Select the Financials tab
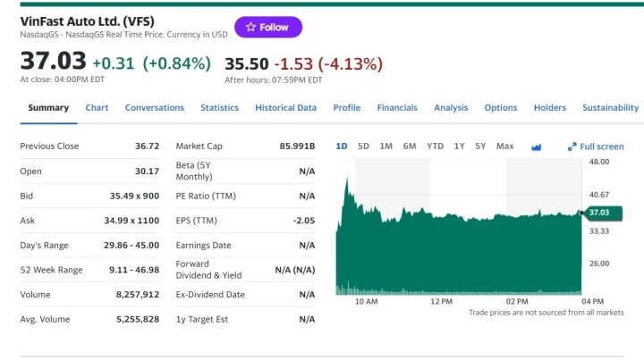644x360 pixels. pos(397,108)
